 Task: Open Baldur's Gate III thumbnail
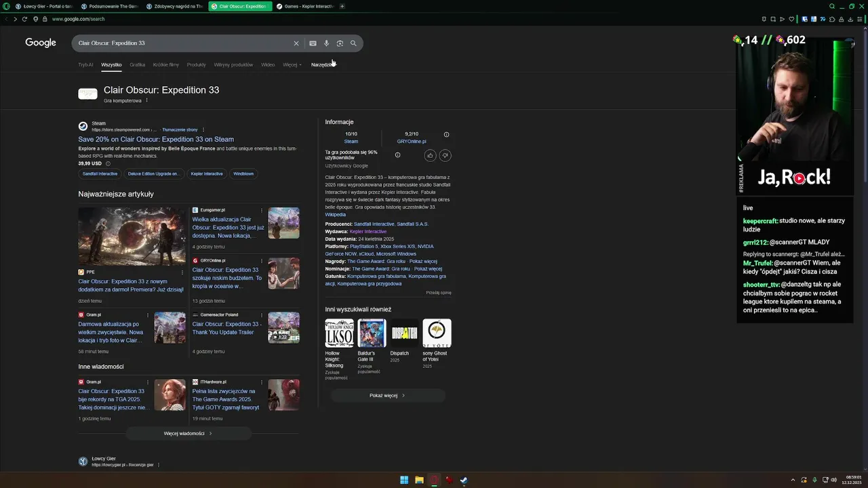coord(372,333)
